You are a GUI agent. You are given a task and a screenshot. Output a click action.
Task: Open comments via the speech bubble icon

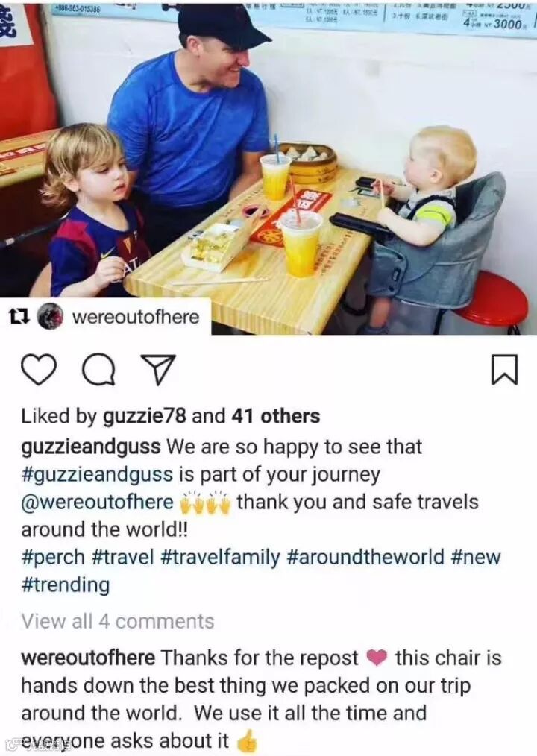click(98, 370)
